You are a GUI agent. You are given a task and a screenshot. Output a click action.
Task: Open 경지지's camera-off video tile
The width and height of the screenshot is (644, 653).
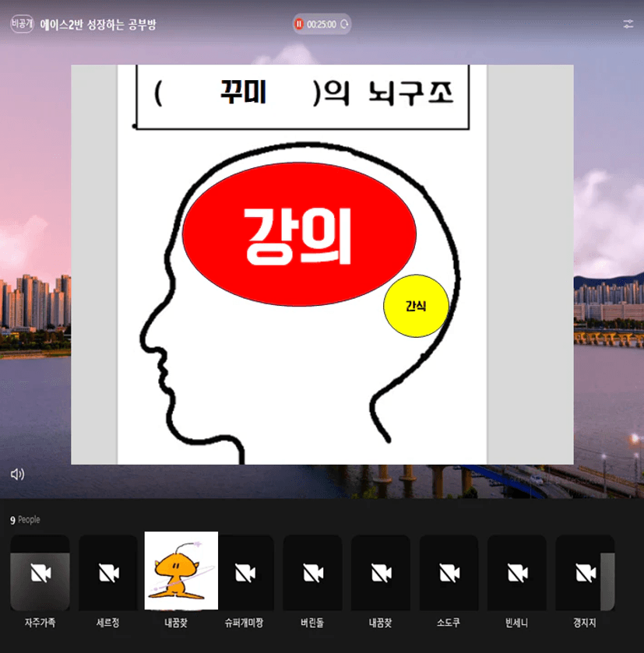[585, 573]
